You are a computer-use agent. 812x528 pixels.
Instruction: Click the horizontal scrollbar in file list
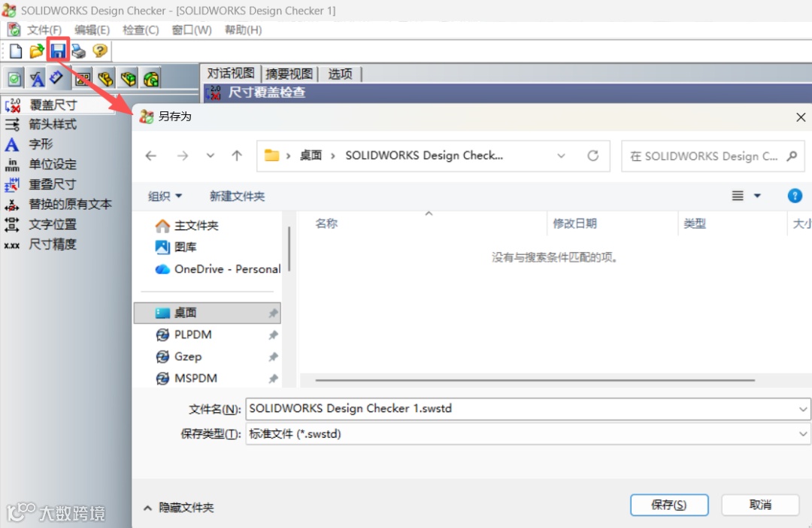tap(535, 380)
